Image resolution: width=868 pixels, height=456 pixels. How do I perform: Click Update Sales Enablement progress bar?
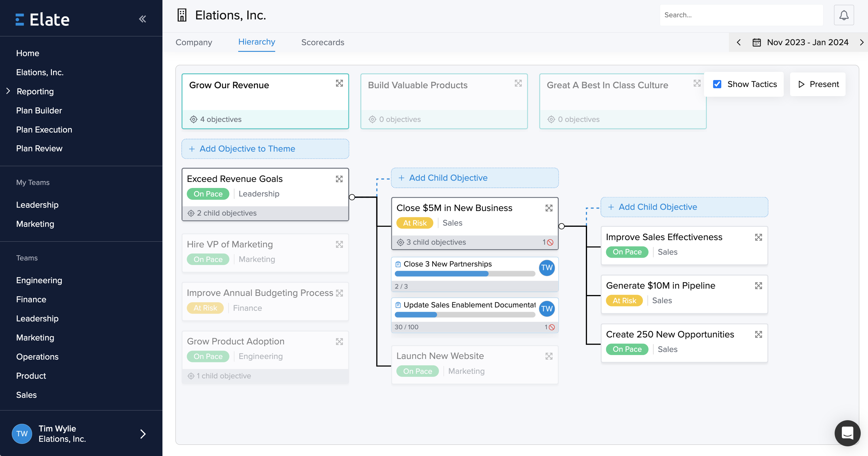(x=465, y=315)
